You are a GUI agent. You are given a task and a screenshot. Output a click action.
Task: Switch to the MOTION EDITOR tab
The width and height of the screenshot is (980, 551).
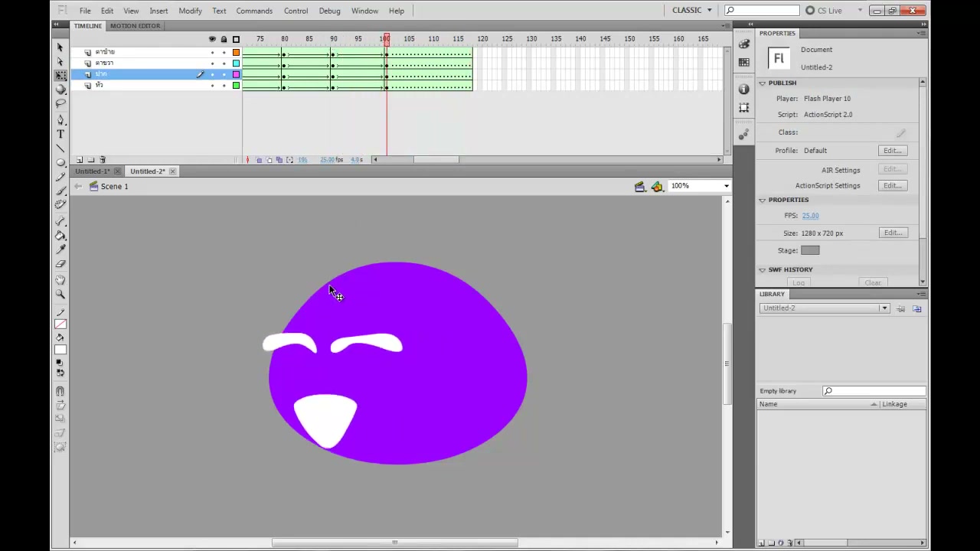click(135, 26)
